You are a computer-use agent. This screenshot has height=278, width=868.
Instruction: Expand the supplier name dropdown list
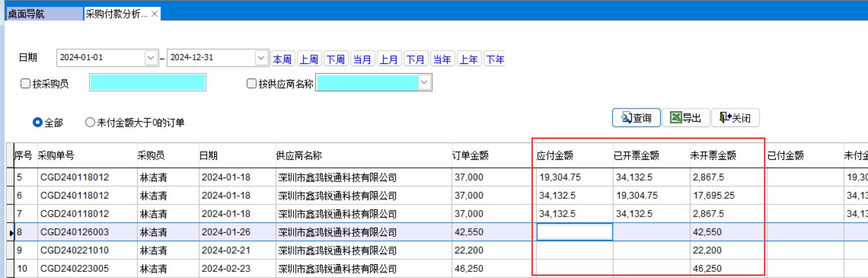tap(424, 83)
